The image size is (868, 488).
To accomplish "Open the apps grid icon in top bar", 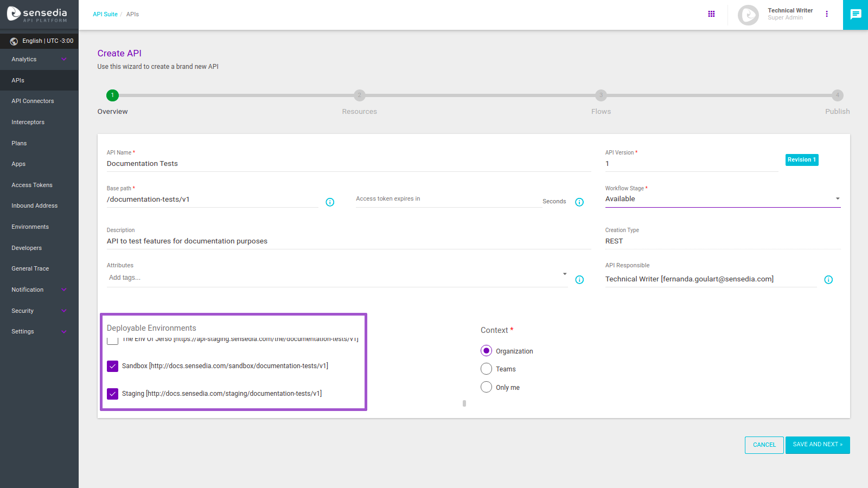I will pyautogui.click(x=711, y=14).
